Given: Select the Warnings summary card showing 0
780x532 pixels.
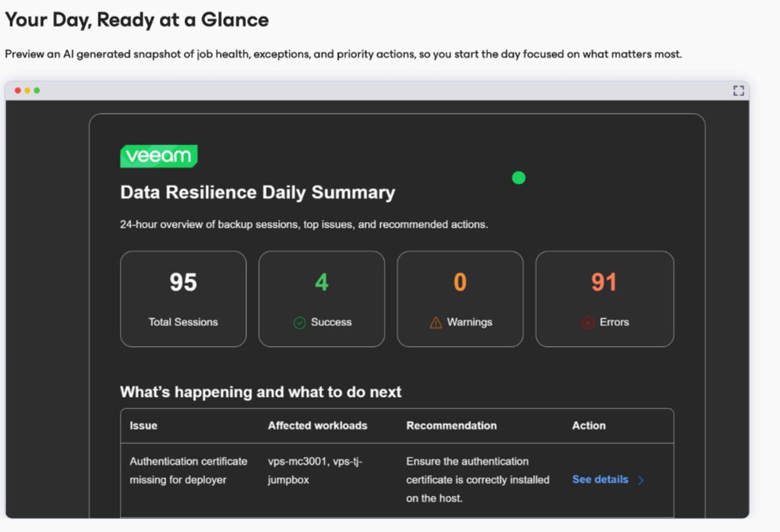Looking at the screenshot, I should pos(460,298).
